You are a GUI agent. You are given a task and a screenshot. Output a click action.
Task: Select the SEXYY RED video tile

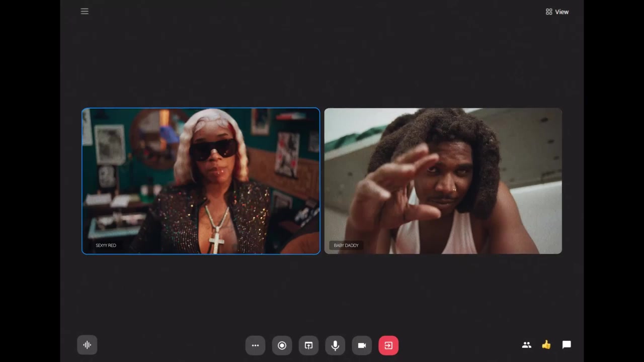click(201, 181)
